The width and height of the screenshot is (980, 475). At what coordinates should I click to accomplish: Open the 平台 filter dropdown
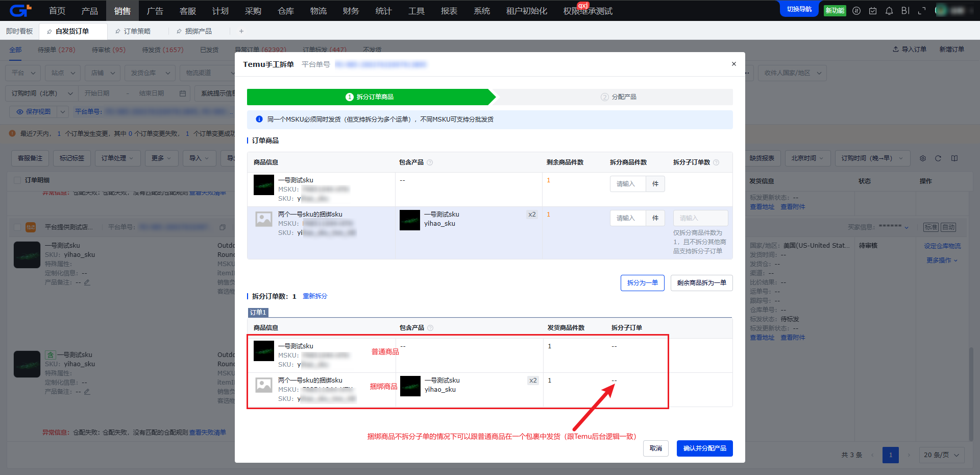coord(23,73)
